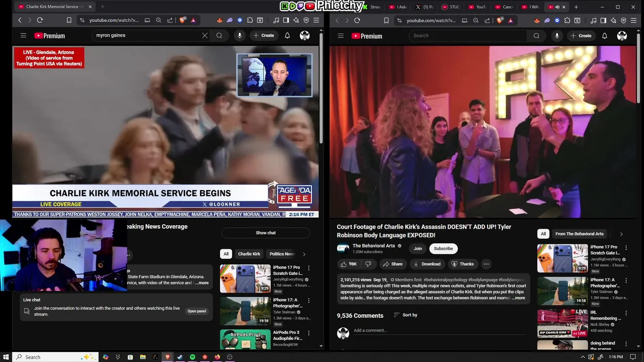Image resolution: width=644 pixels, height=362 pixels.
Task: Start voice search in left YouTube window
Action: tap(239, 36)
